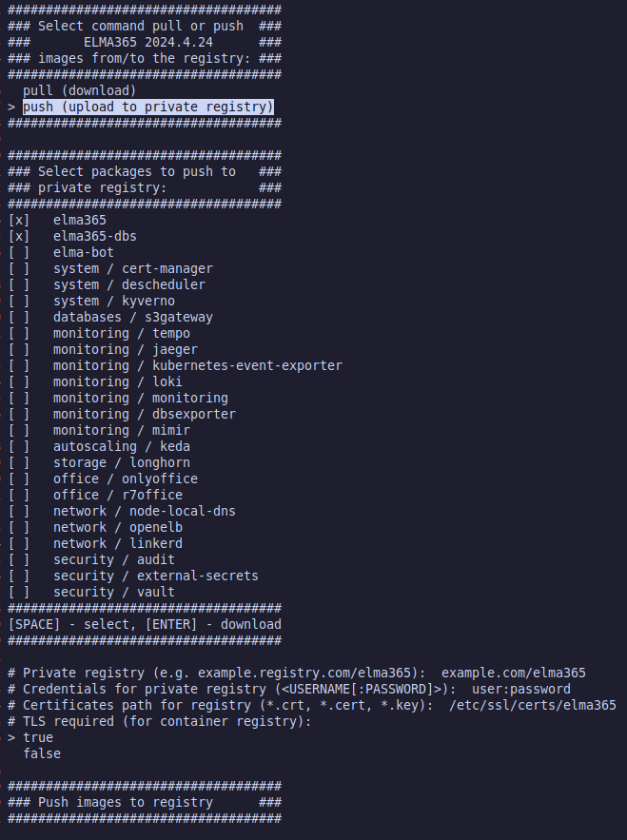Pick the false option for TLS required
The image size is (627, 840).
[x=42, y=753]
